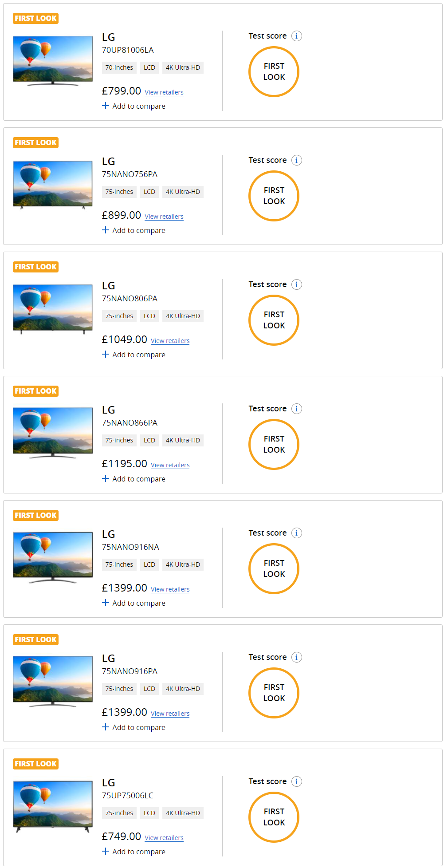Show Test score info for 75NANO806PA
The width and height of the screenshot is (444, 868).
tap(296, 284)
